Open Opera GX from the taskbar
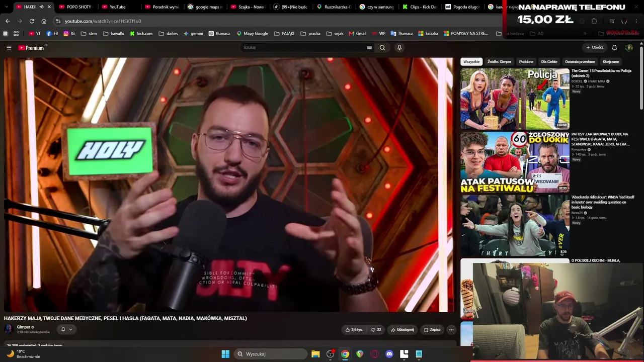 (x=374, y=354)
